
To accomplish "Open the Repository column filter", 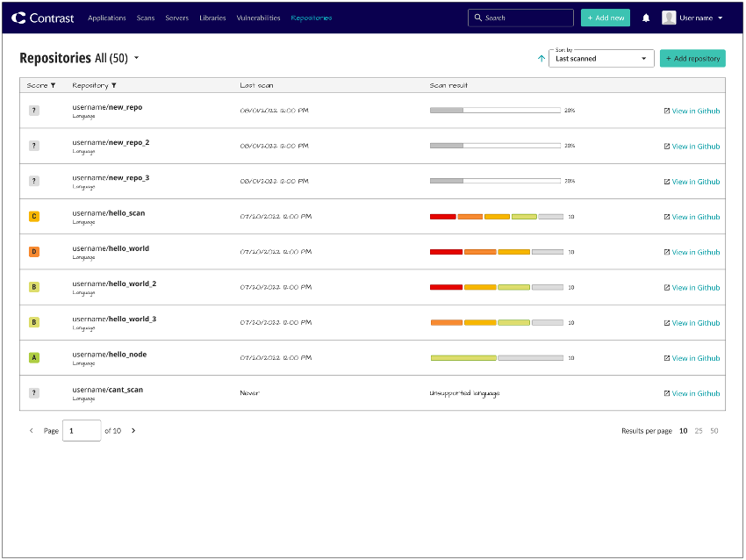I will point(114,86).
